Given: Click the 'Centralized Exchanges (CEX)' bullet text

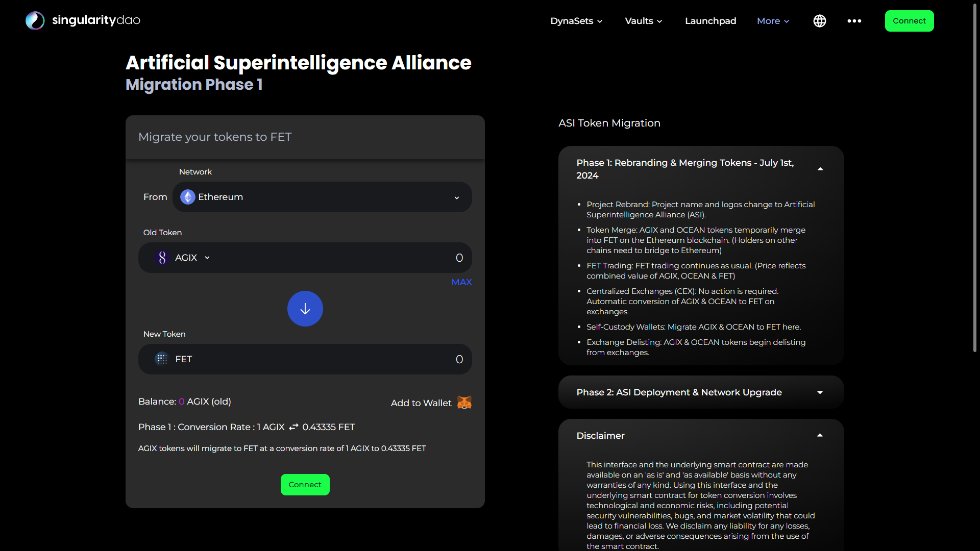Looking at the screenshot, I should [x=682, y=302].
